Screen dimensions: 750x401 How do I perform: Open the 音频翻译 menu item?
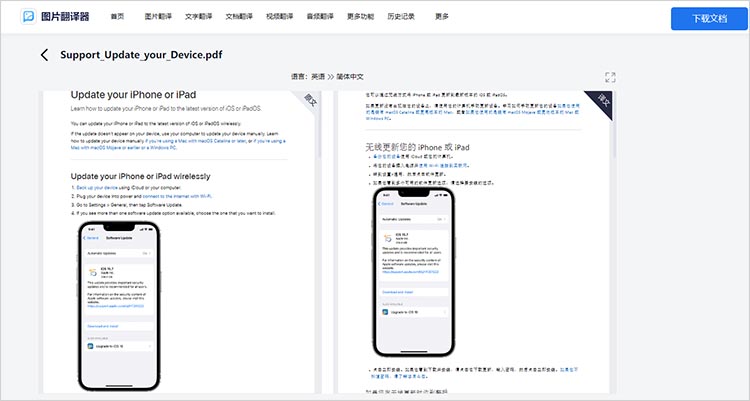(x=320, y=16)
